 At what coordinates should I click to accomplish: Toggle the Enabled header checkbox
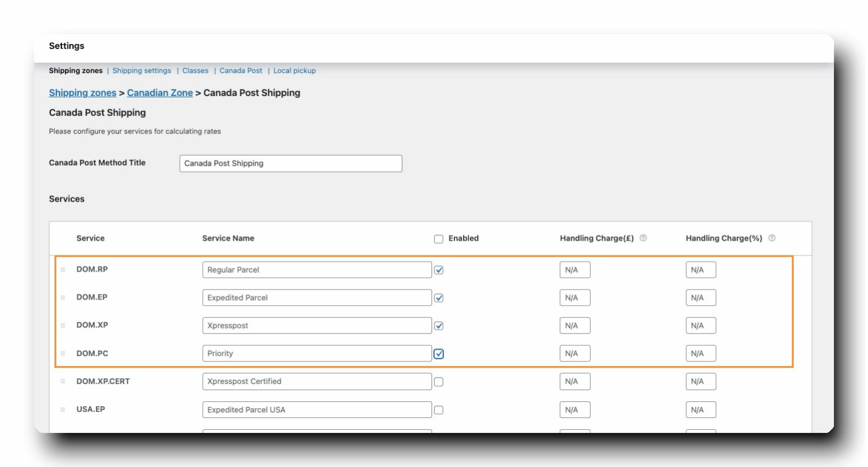coord(439,239)
